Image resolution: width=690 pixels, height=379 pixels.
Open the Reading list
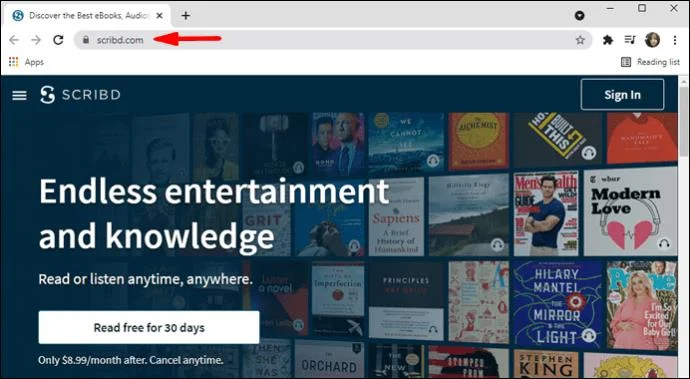pos(650,62)
